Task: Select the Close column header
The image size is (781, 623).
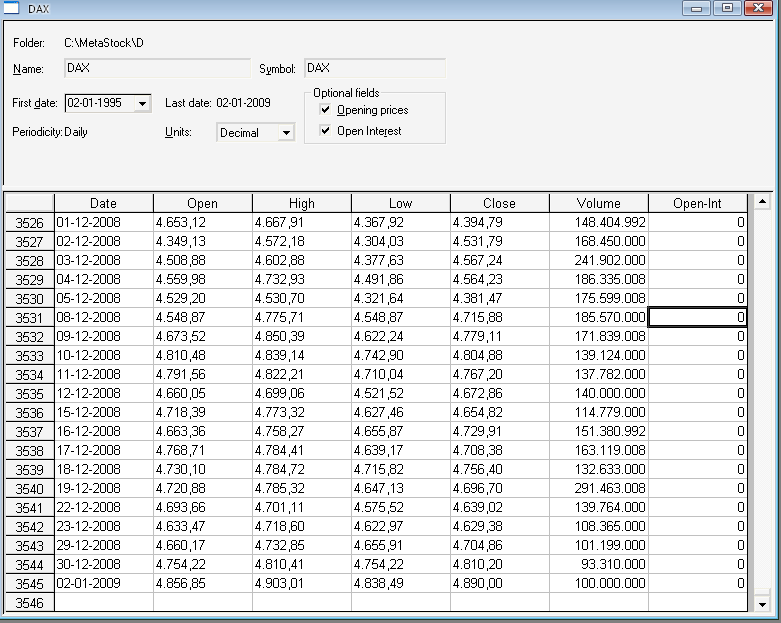Action: click(500, 203)
